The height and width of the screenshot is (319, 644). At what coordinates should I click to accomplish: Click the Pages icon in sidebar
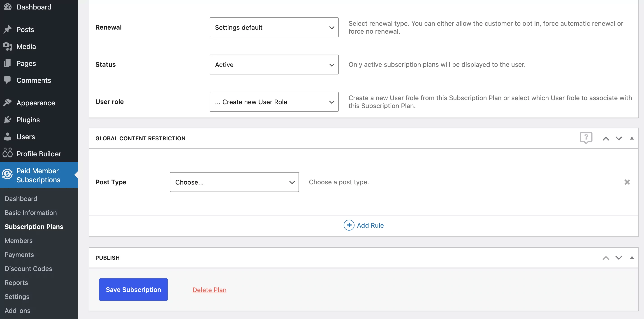(7, 63)
